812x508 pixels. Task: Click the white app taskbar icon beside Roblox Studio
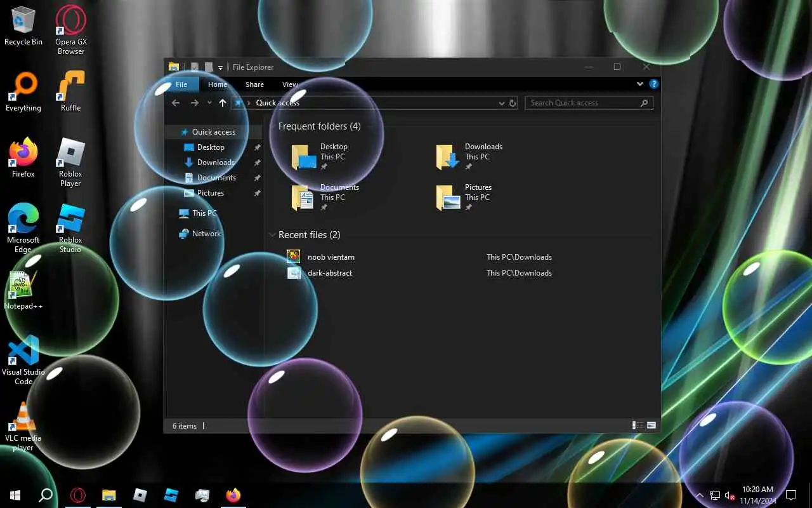[202, 495]
